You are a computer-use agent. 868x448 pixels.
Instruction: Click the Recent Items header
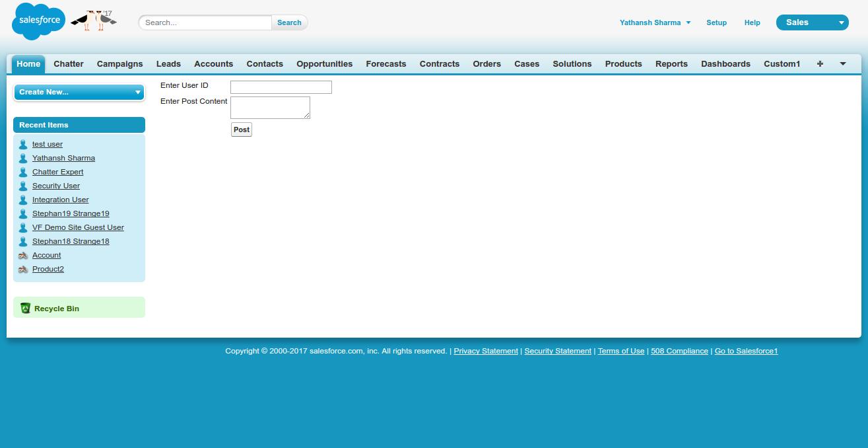click(79, 125)
